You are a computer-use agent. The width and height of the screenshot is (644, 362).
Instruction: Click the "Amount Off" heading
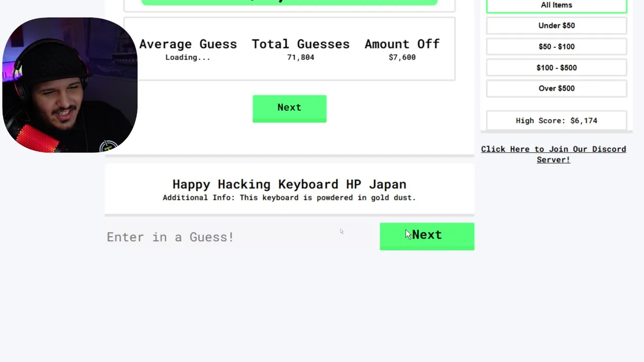(402, 44)
